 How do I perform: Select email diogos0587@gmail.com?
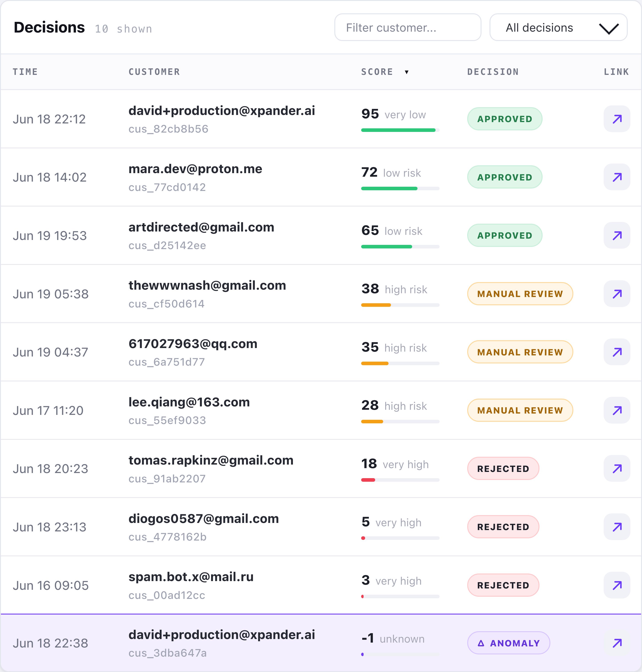click(204, 519)
